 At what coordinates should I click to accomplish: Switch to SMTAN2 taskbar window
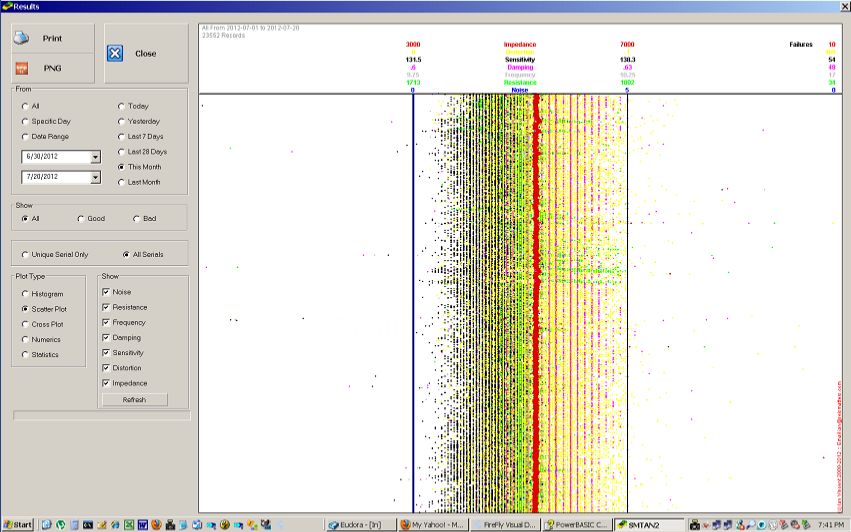649,525
